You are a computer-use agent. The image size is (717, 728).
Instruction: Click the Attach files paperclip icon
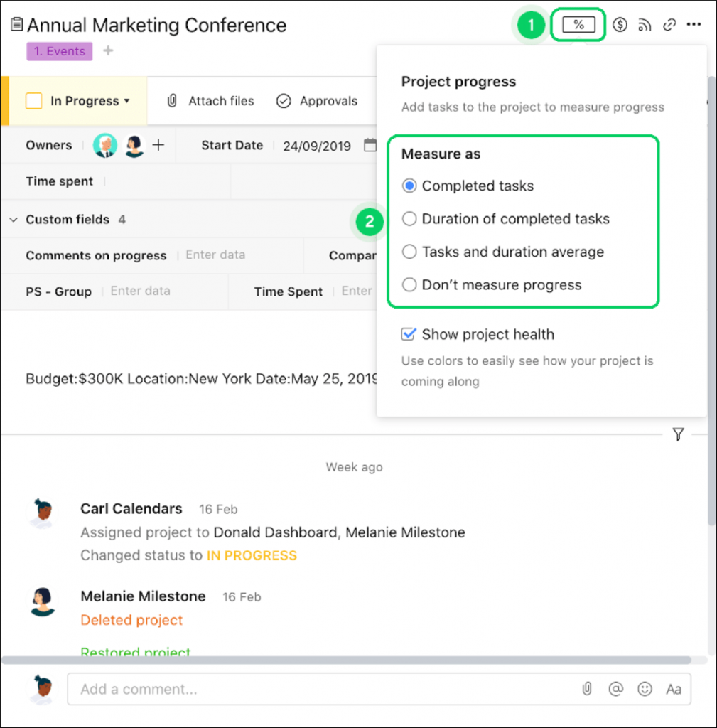(x=171, y=101)
